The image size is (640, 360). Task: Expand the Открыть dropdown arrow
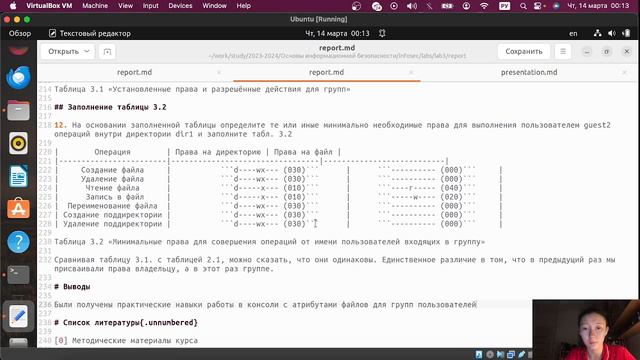pos(87,51)
